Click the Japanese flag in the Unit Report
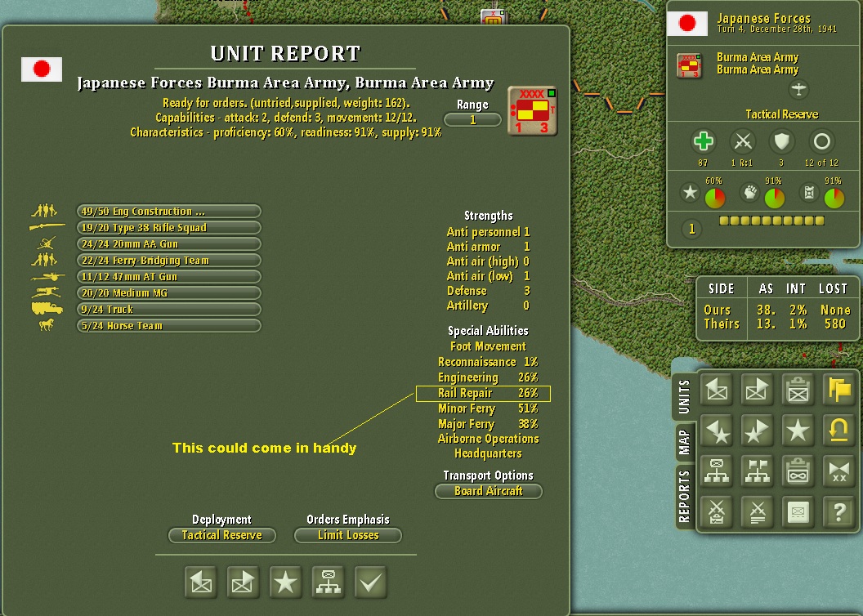863x616 pixels. click(x=42, y=69)
